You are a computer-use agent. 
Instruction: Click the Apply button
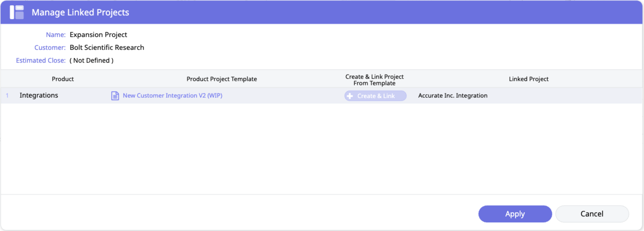[515, 214]
